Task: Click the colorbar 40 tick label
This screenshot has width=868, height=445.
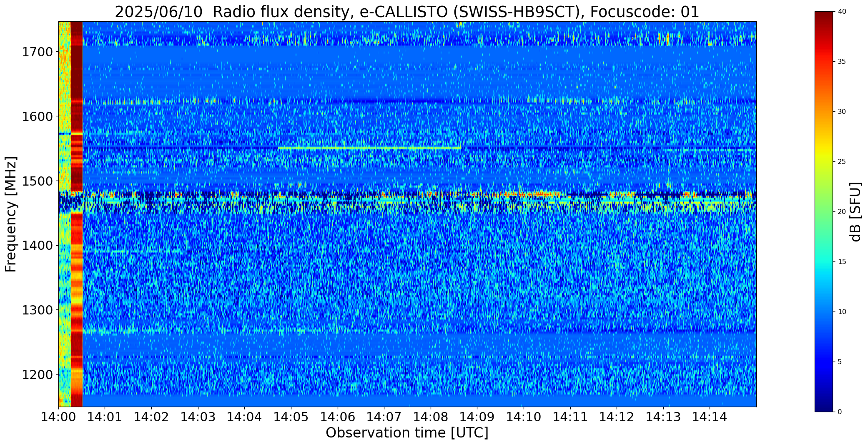Action: (x=842, y=12)
